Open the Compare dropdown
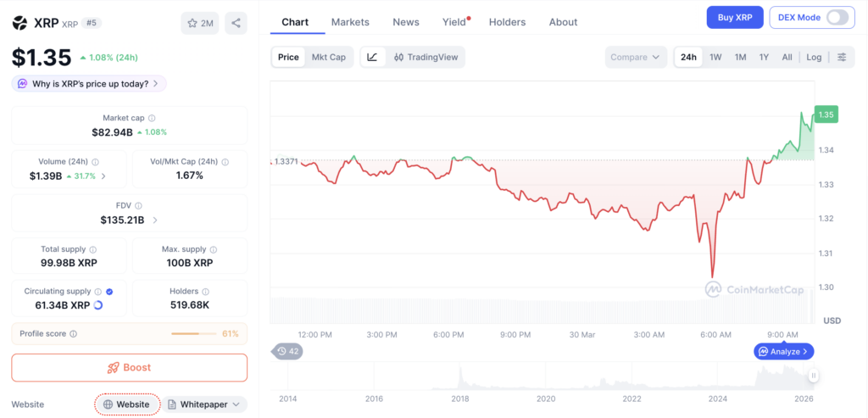This screenshot has width=868, height=418. (636, 57)
